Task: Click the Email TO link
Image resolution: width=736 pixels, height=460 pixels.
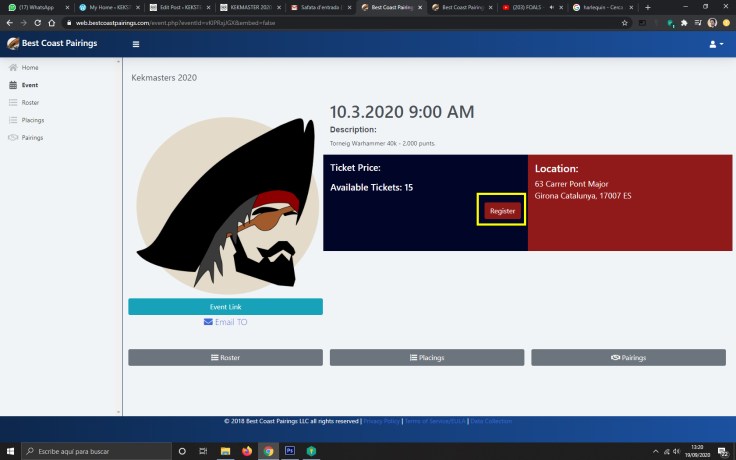Action: point(225,322)
